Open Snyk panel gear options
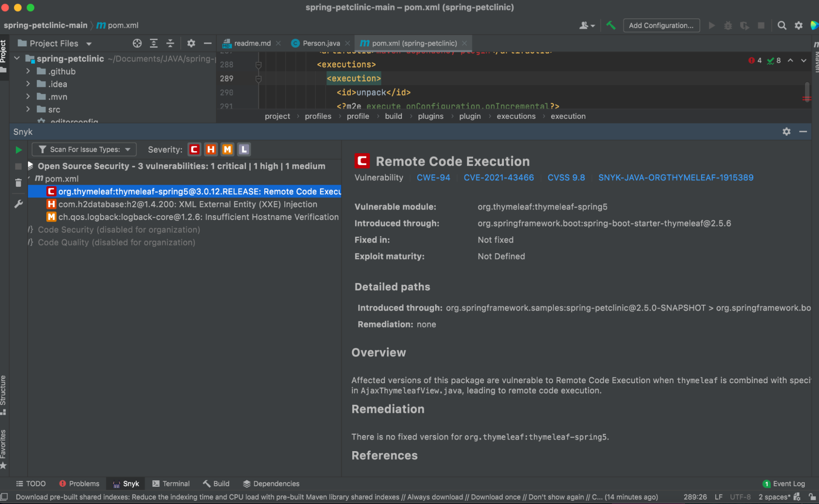The height and width of the screenshot is (504, 819). [786, 132]
